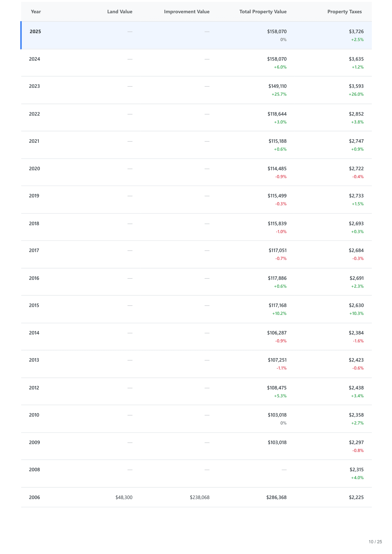The image size is (392, 554).
Task: Click the $238,068 improvement value
Action: pos(199,497)
